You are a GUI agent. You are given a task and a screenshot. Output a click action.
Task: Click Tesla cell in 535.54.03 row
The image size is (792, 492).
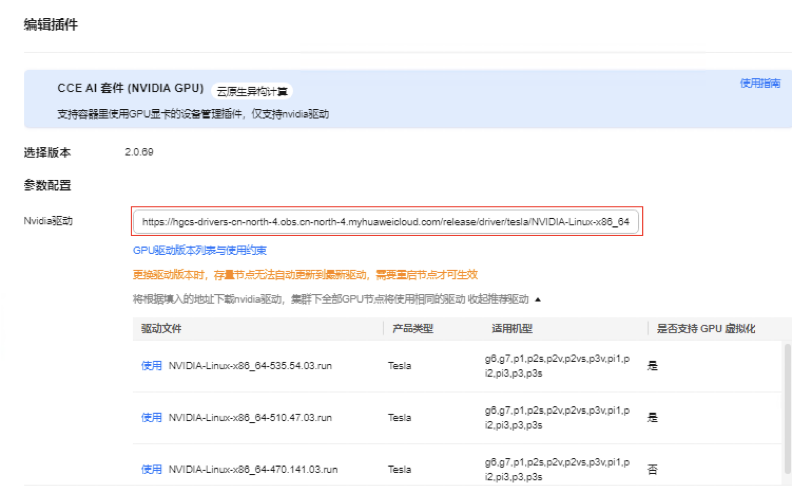point(400,366)
